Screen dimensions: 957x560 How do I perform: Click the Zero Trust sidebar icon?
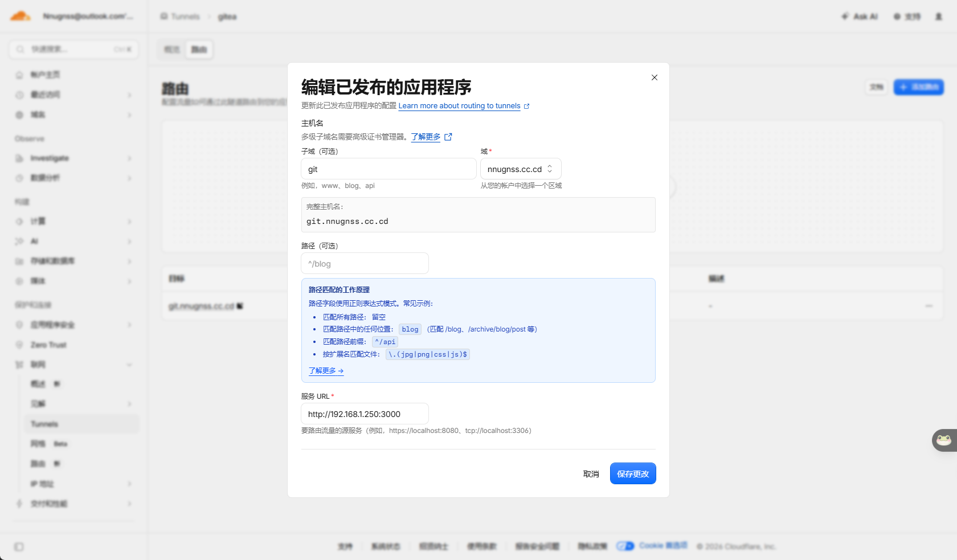point(19,345)
